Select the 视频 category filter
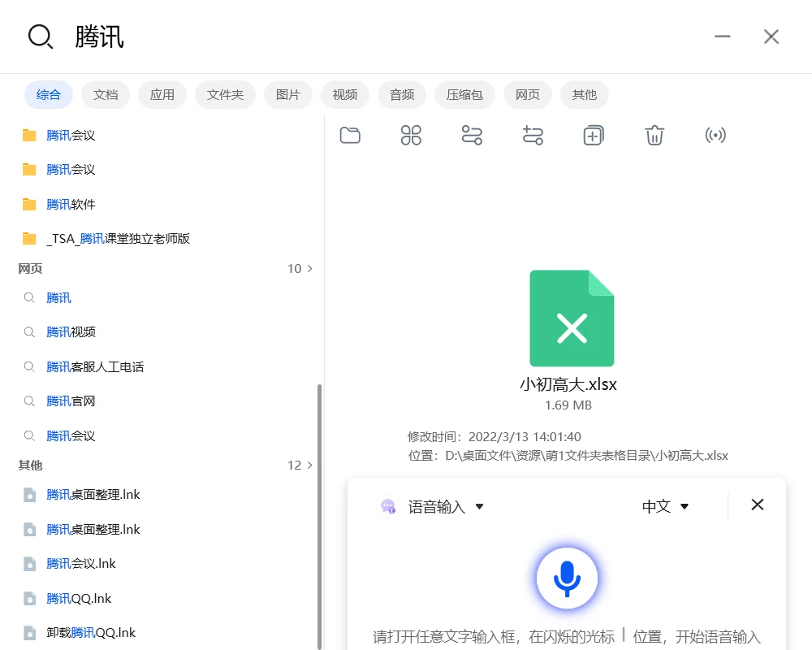 [344, 94]
